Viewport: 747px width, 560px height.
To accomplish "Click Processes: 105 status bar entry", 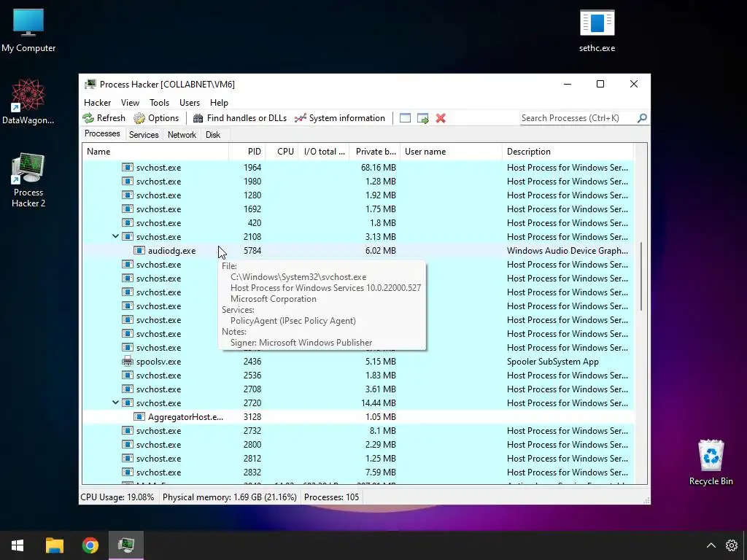I will pos(332,497).
